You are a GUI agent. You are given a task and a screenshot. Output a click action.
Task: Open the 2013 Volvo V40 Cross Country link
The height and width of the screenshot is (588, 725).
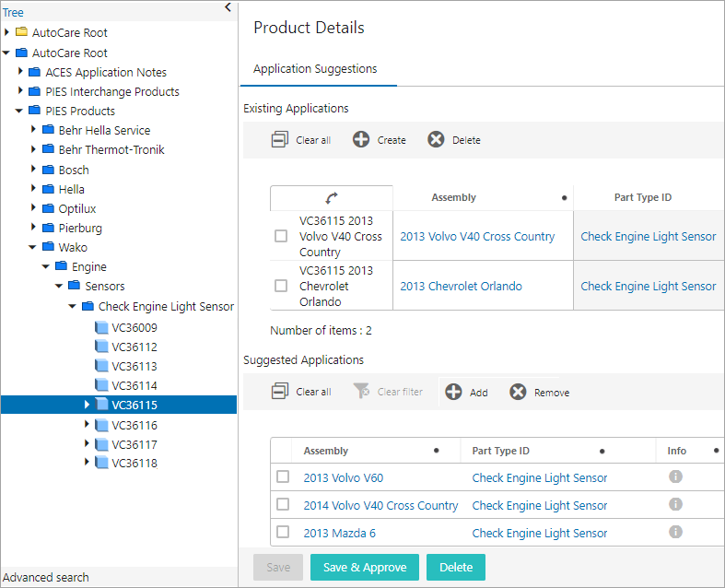click(477, 237)
